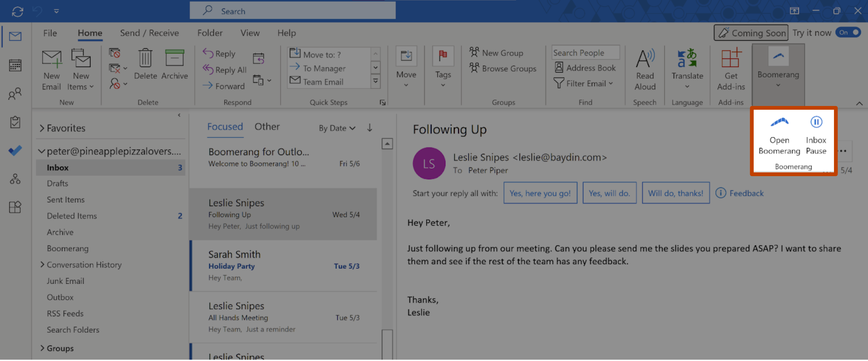
Task: Open Browse Groups
Action: pyautogui.click(x=503, y=68)
